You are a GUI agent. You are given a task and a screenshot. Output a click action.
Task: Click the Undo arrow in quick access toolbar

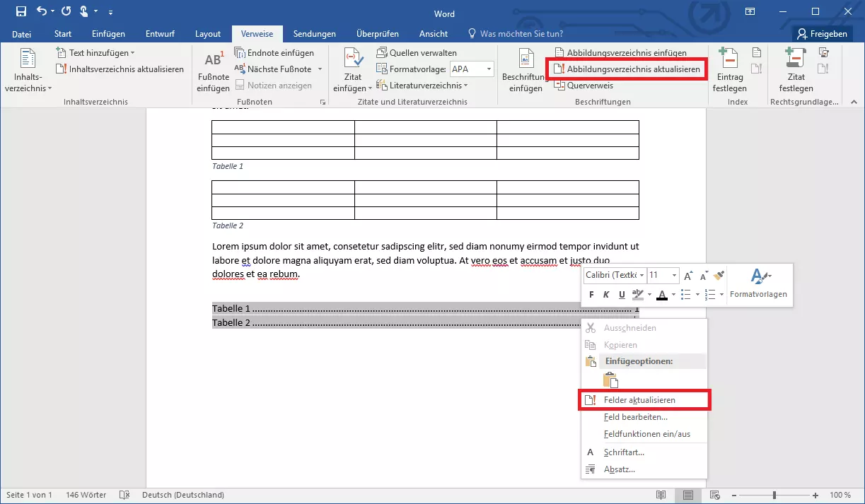coord(42,11)
